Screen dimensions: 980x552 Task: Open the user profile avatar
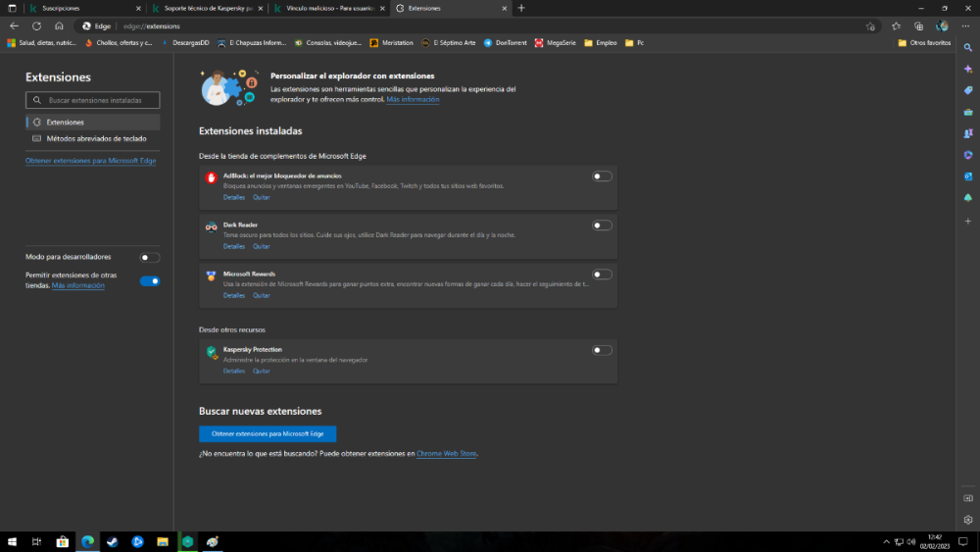pyautogui.click(x=942, y=26)
